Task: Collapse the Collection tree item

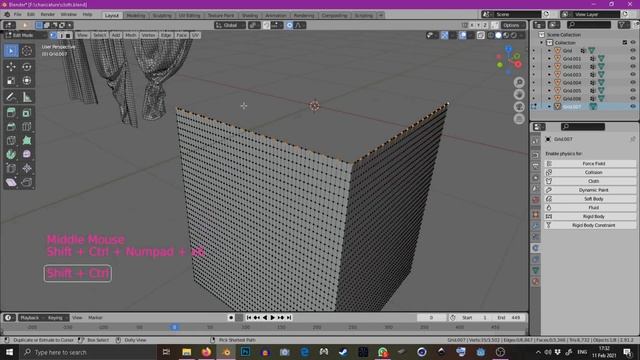Action: pyautogui.click(x=542, y=42)
